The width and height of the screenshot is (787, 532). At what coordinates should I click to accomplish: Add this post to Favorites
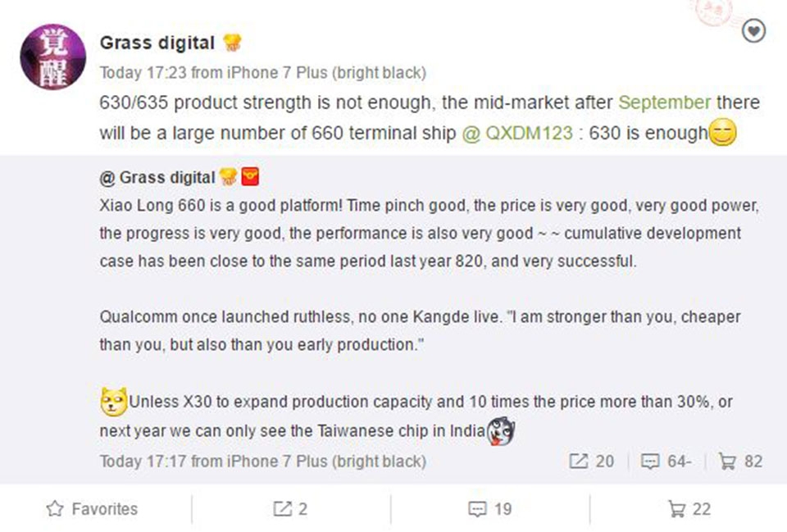point(93,509)
